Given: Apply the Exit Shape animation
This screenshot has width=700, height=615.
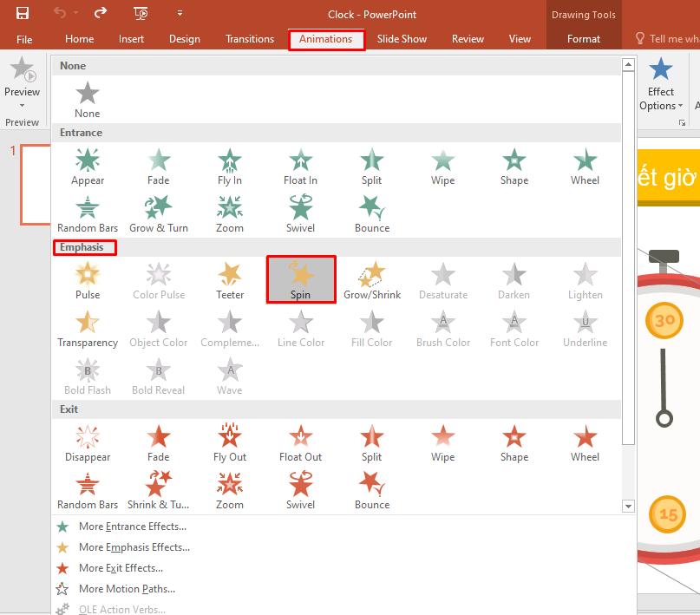Looking at the screenshot, I should pos(514,443).
